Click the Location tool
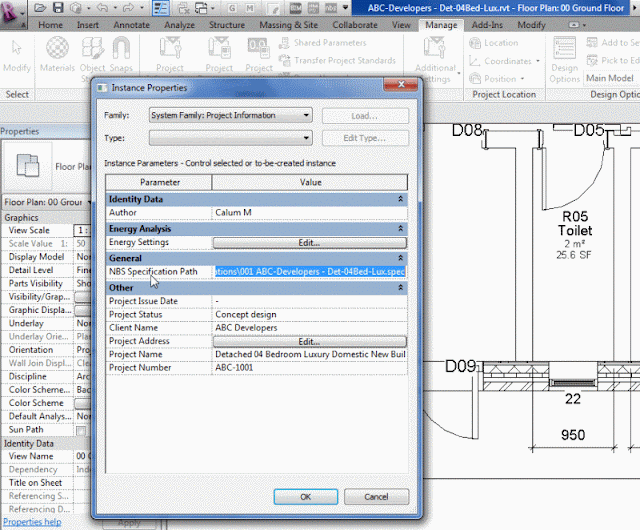640x530 pixels. [494, 42]
